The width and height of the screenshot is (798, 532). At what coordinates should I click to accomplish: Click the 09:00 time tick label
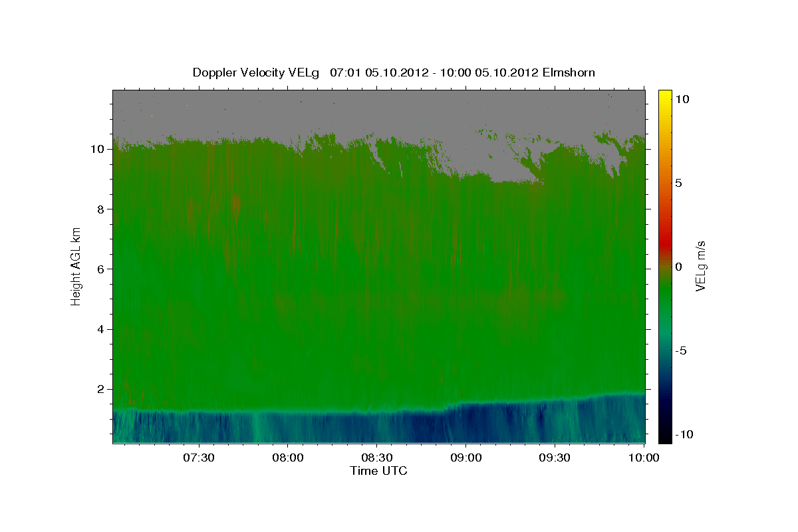465,458
